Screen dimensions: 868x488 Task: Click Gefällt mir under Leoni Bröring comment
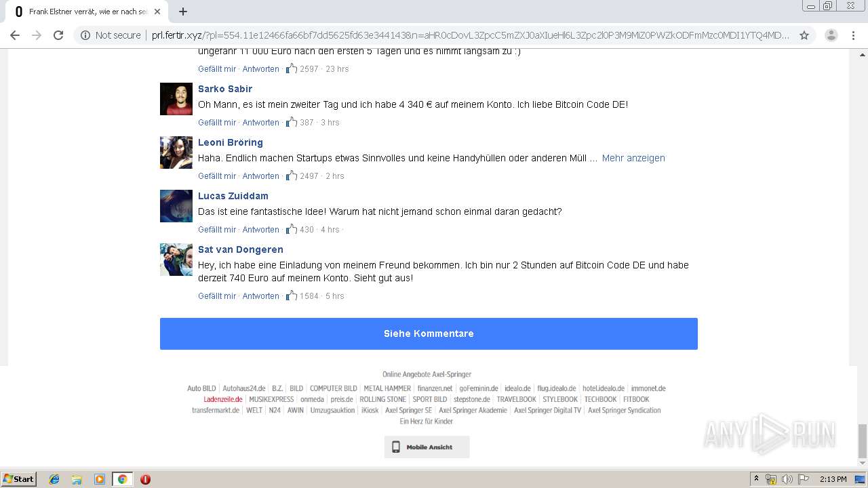click(x=217, y=176)
